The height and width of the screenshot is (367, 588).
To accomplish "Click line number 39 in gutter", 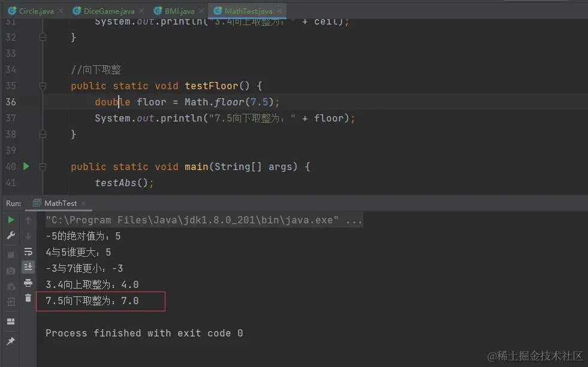I will pyautogui.click(x=11, y=150).
